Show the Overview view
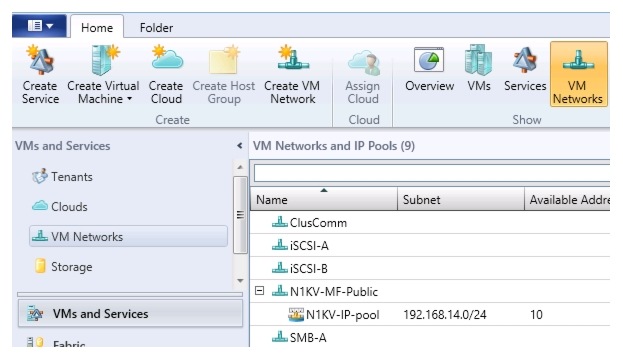 429,70
